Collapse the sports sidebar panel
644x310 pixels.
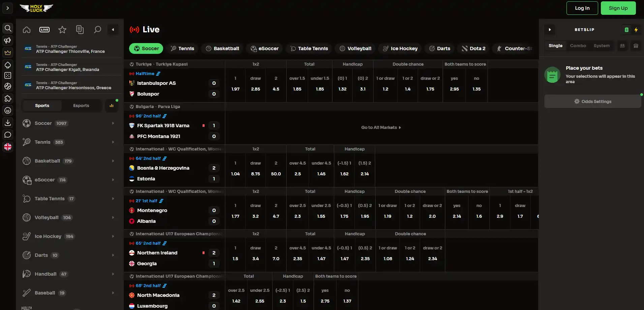click(113, 30)
